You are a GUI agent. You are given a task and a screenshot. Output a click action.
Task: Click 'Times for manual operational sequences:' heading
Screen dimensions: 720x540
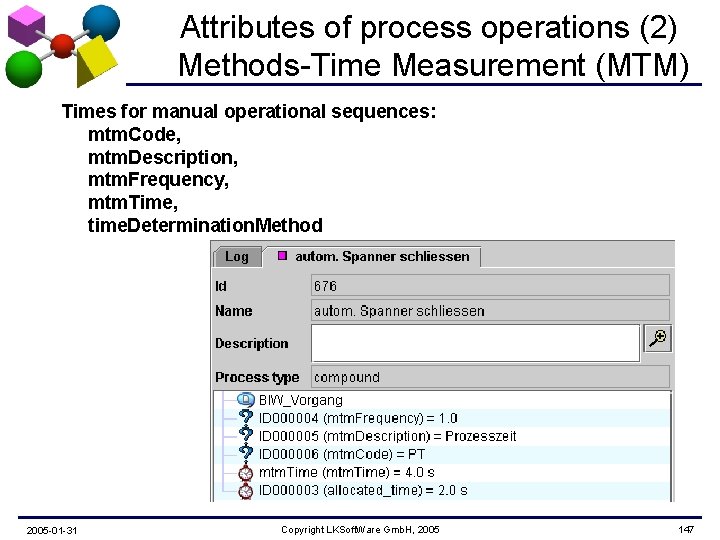point(249,112)
